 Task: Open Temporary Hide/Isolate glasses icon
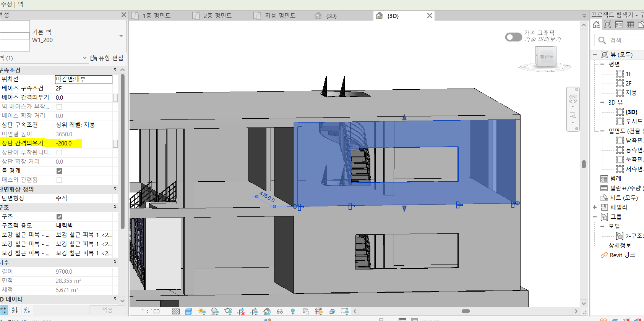[280, 311]
